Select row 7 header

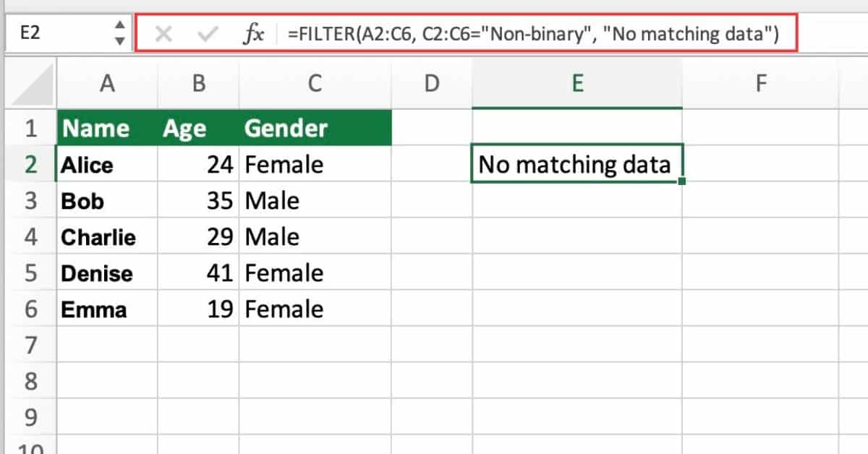pyautogui.click(x=29, y=346)
